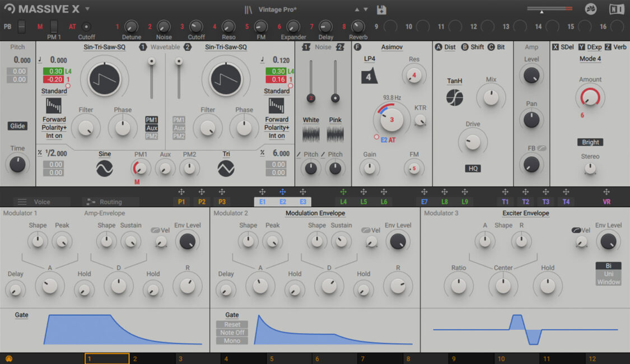Select the E2 modulator tab

pyautogui.click(x=283, y=202)
